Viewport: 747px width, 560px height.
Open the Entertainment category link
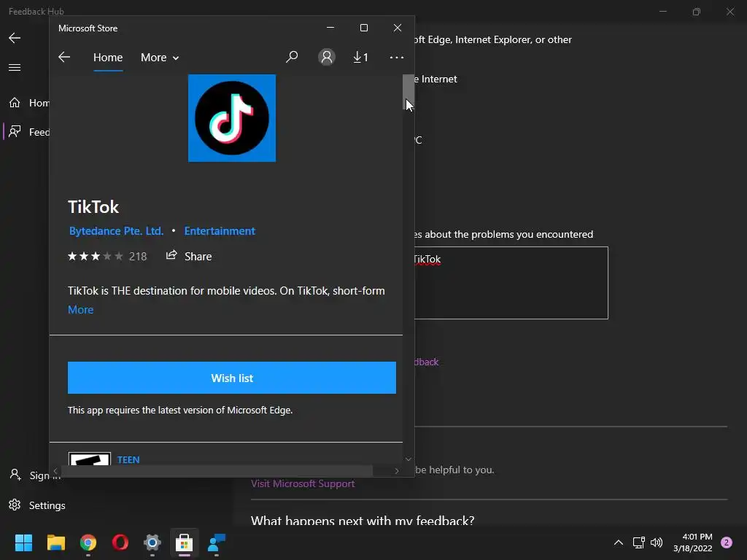(x=220, y=231)
